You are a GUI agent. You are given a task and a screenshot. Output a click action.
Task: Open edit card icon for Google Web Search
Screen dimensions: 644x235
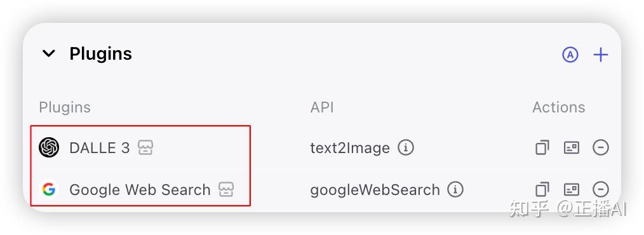click(572, 189)
